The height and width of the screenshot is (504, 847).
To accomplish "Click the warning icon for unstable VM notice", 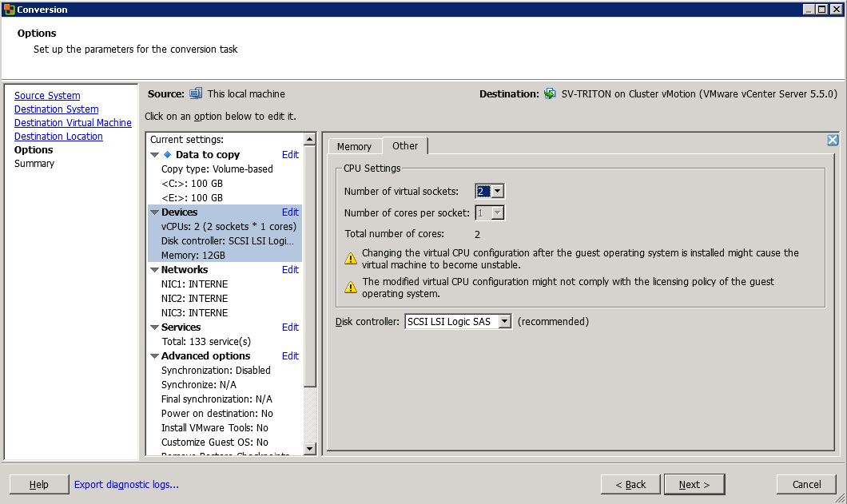I will [x=351, y=259].
